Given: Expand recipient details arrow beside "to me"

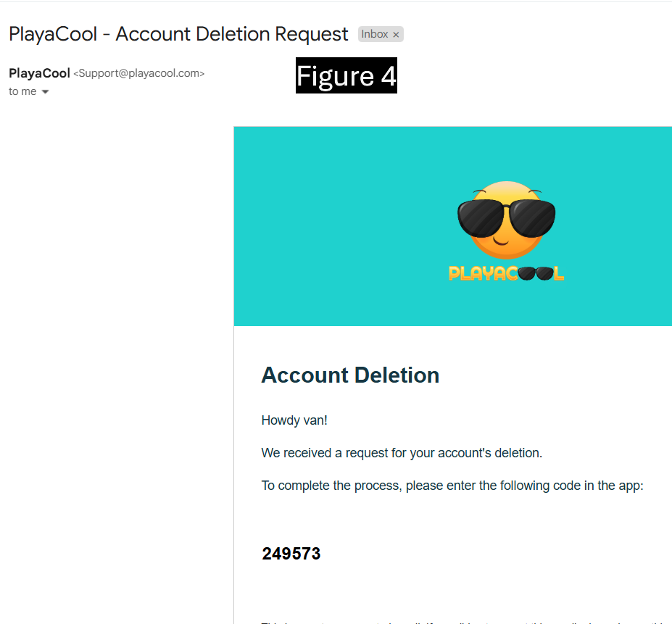Looking at the screenshot, I should tap(45, 92).
